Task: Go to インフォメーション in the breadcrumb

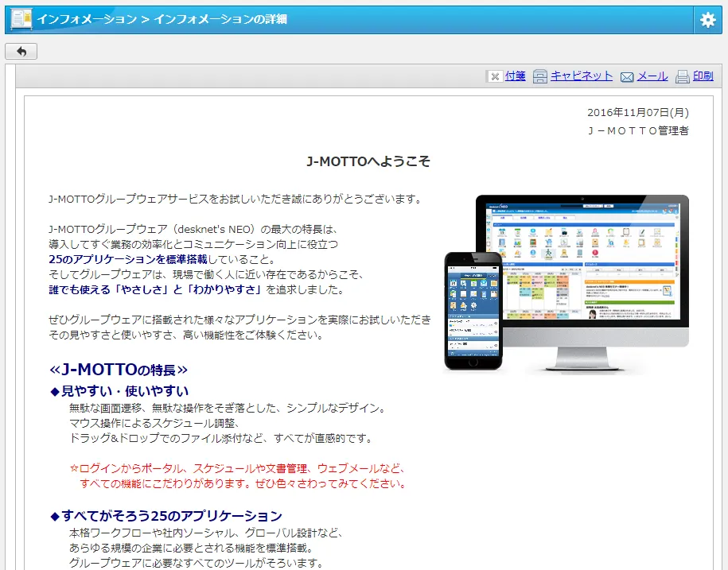Action: [x=87, y=19]
